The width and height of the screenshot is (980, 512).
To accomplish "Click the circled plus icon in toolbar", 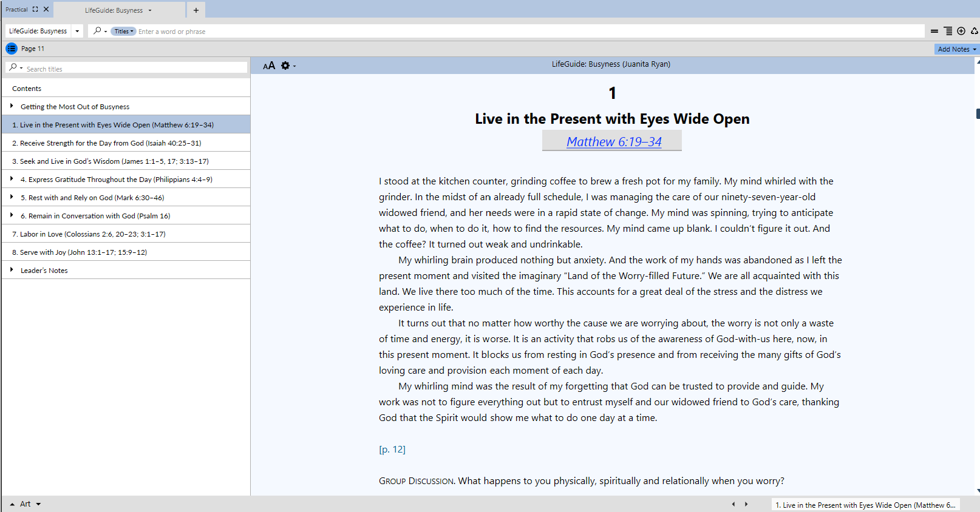I will tap(961, 31).
